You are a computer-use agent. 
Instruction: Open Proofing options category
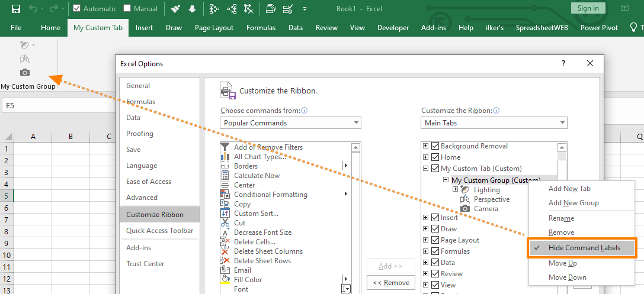click(x=140, y=133)
